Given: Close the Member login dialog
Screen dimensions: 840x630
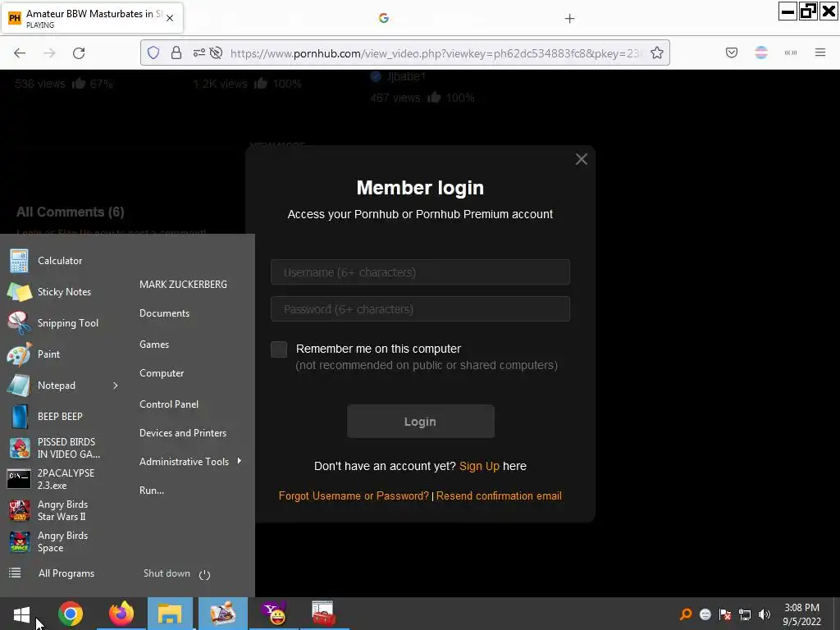Looking at the screenshot, I should (x=582, y=159).
